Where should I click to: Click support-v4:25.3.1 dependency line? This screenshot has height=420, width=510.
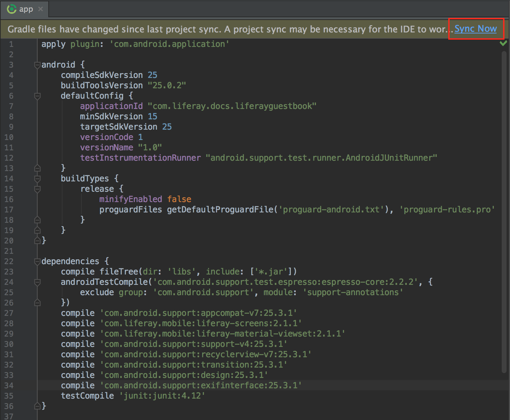click(x=174, y=344)
